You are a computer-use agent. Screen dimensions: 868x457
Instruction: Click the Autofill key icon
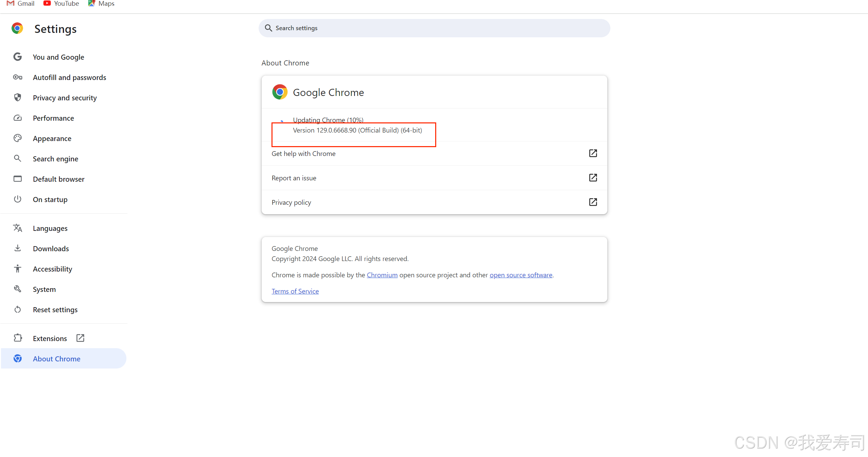click(18, 77)
